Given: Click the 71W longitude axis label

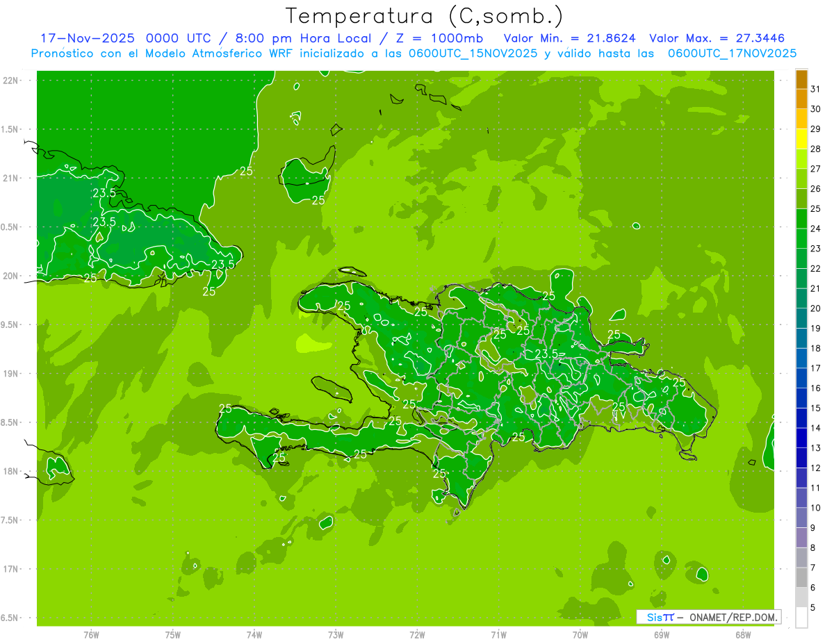Looking at the screenshot, I should 498,635.
